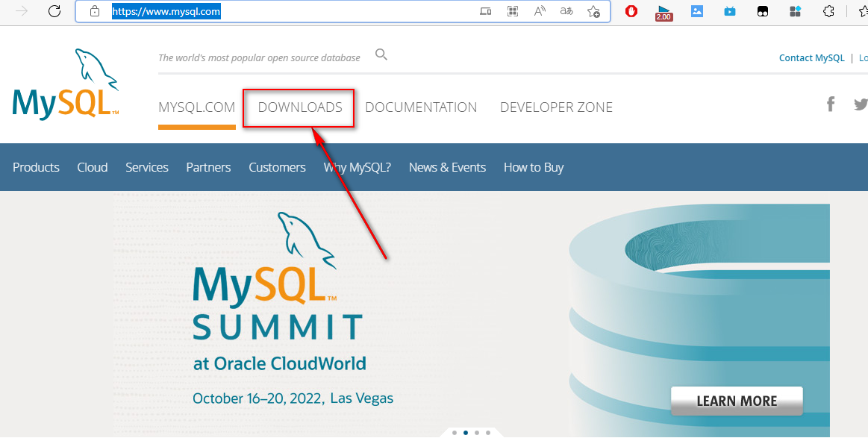868x438 pixels.
Task: Click the app/device icon in address bar
Action: [x=485, y=11]
